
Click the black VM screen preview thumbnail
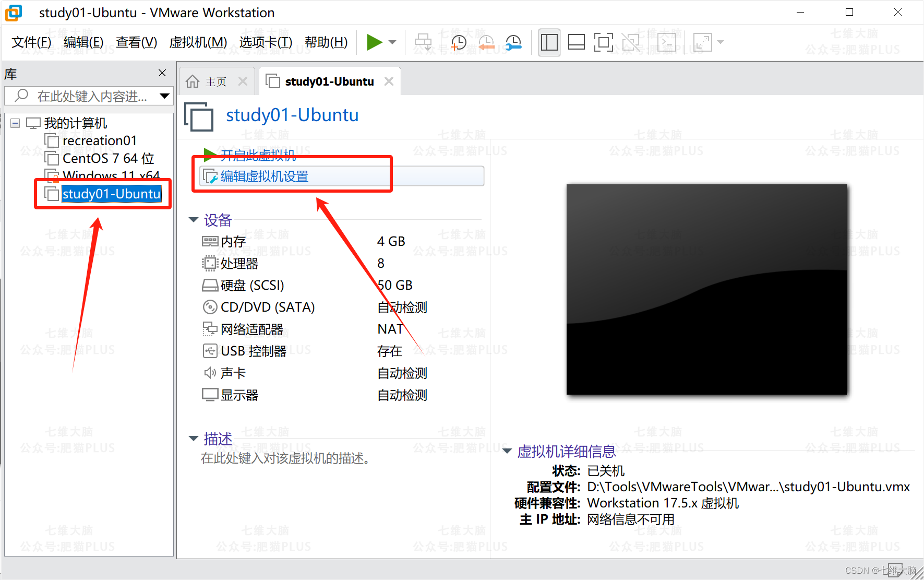(706, 289)
